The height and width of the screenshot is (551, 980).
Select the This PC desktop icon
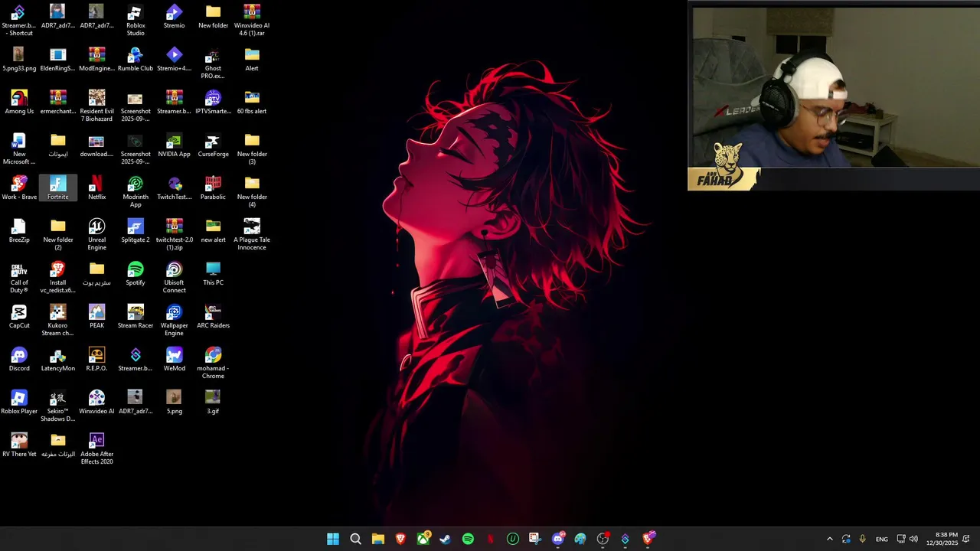pos(213,274)
